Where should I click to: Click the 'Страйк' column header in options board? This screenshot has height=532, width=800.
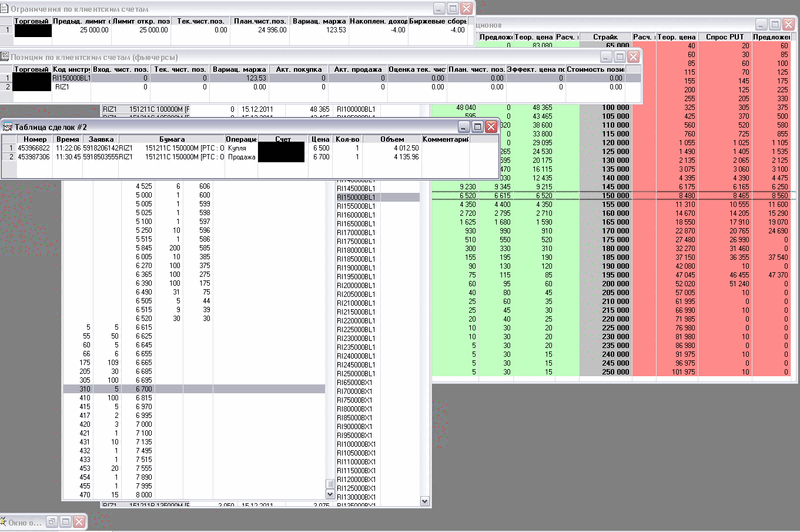pyautogui.click(x=605, y=37)
